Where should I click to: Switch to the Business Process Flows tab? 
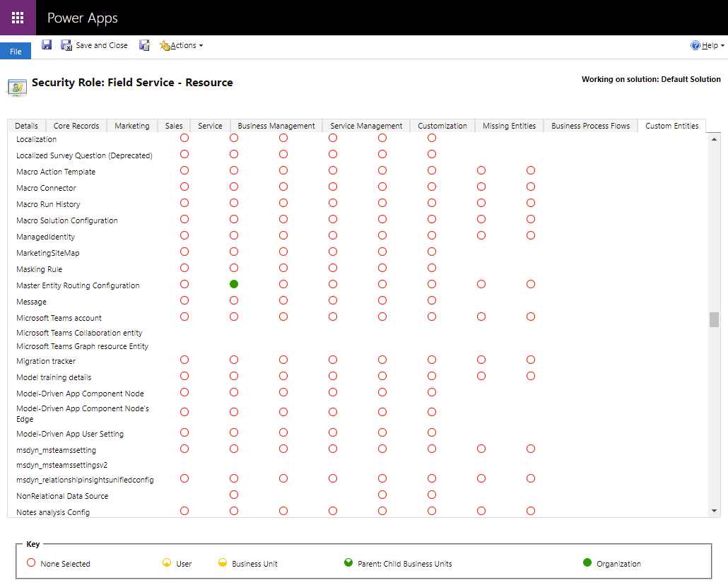click(590, 126)
